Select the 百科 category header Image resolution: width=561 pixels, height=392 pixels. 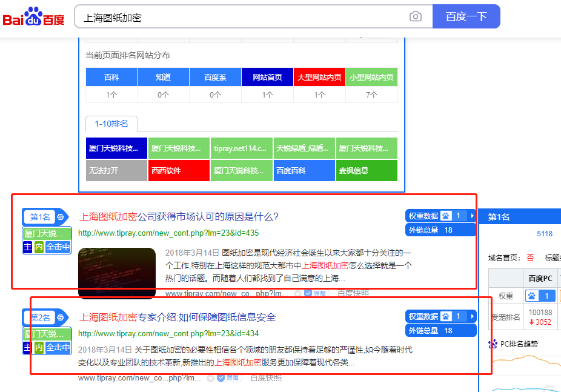click(x=111, y=78)
